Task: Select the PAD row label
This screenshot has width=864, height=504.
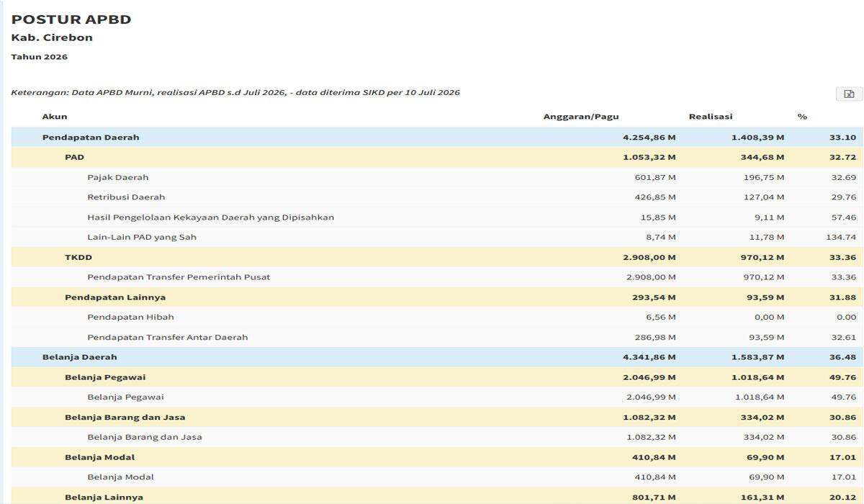Action: pos(74,157)
